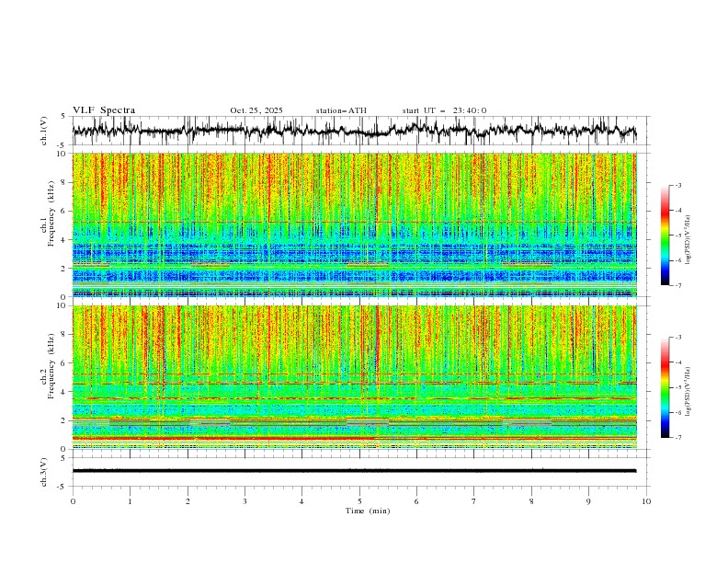
Task: Click the lower color bar "log(PSD)(V²/Hz)" label
Action: (x=688, y=391)
